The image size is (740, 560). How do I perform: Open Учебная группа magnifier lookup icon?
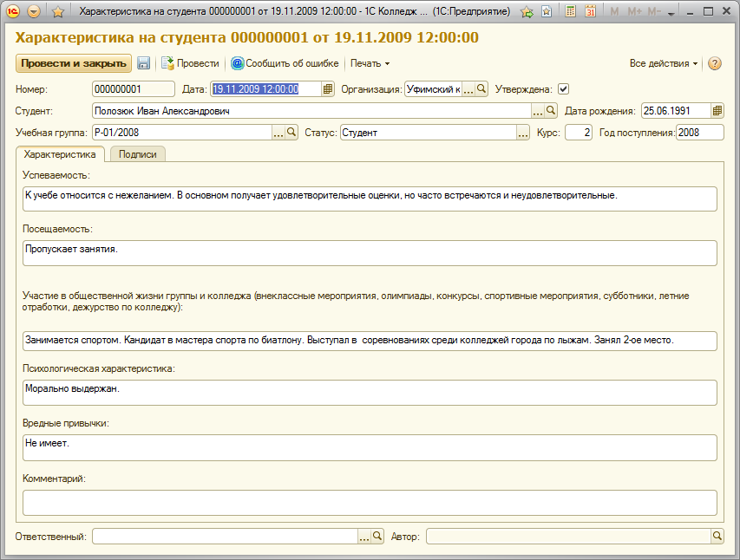[291, 133]
